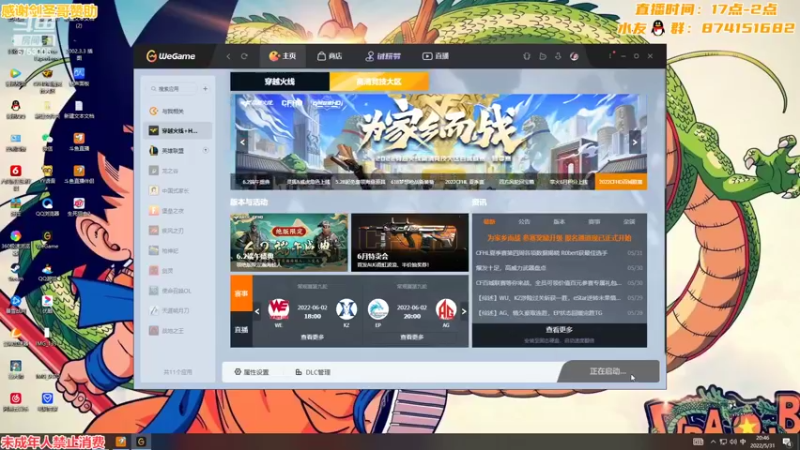800x450 pixels.
Task: Switch to the dark 穿越火线 zone tab
Action: [280, 82]
